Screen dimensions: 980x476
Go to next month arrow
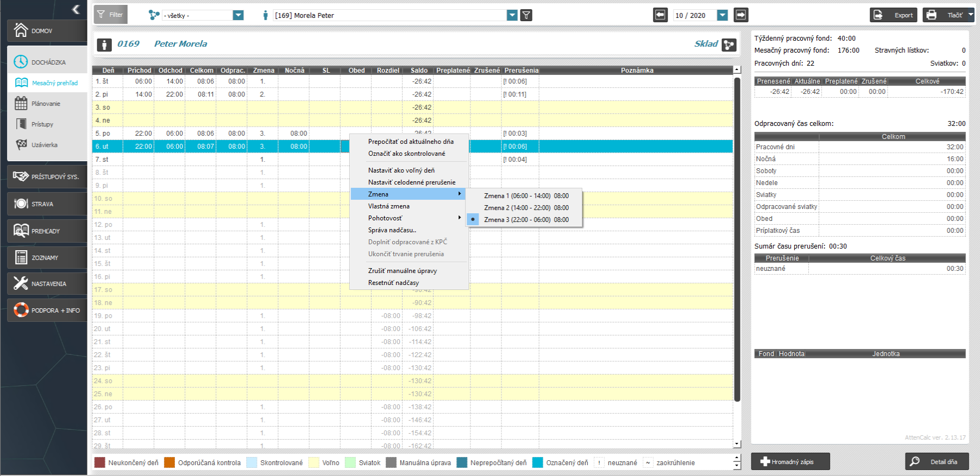click(741, 15)
